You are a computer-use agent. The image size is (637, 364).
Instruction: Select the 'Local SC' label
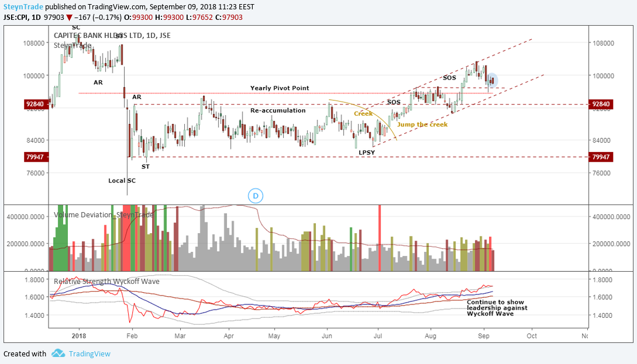point(122,181)
